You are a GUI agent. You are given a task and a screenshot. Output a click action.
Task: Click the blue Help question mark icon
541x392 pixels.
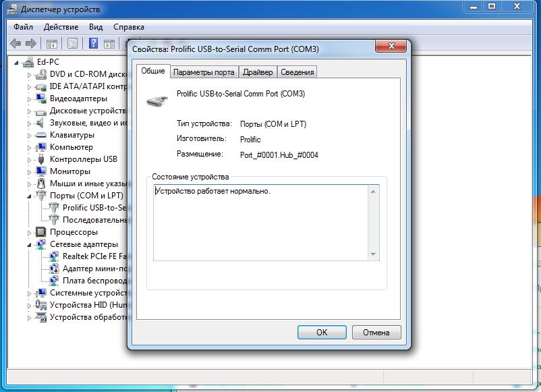[93, 44]
